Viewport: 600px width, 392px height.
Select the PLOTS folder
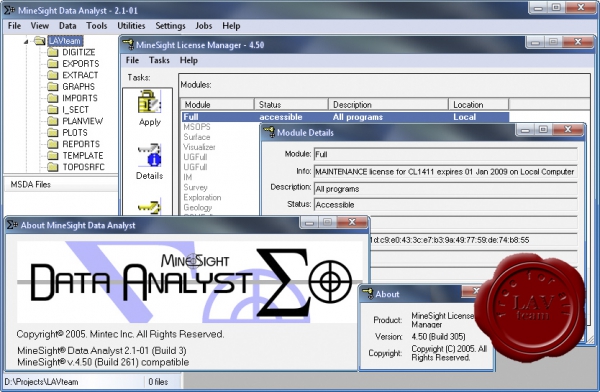tap(75, 132)
